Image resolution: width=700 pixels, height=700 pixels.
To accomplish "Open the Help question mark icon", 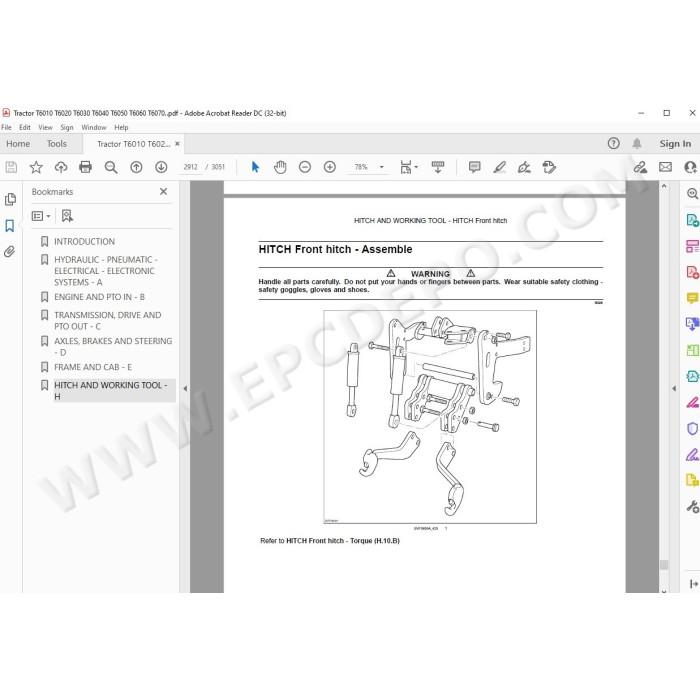I will 613,143.
